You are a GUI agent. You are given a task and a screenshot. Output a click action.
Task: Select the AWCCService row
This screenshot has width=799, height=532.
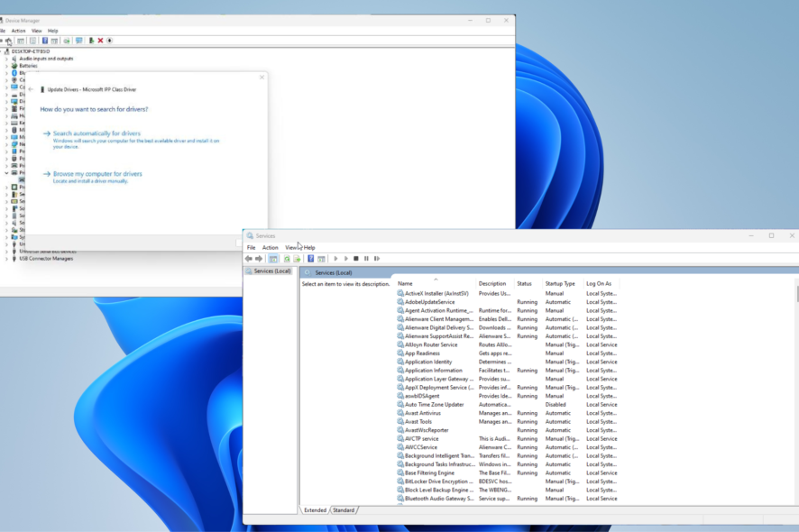click(507, 447)
